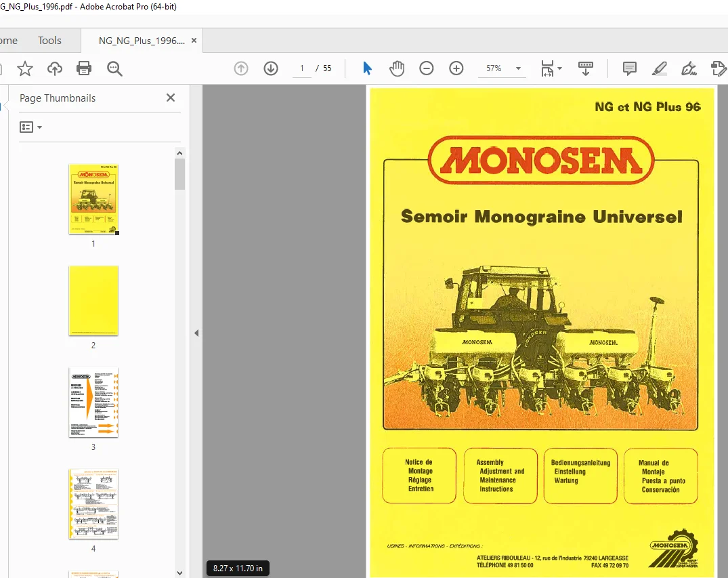Image resolution: width=728 pixels, height=578 pixels.
Task: Click the thumbnails scroll up arrow
Action: 179,153
